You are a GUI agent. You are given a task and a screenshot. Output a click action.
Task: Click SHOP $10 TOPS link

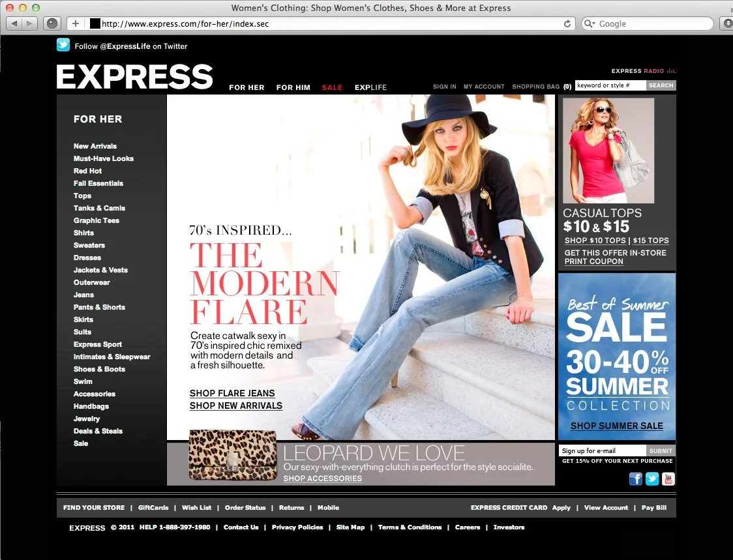(x=595, y=241)
